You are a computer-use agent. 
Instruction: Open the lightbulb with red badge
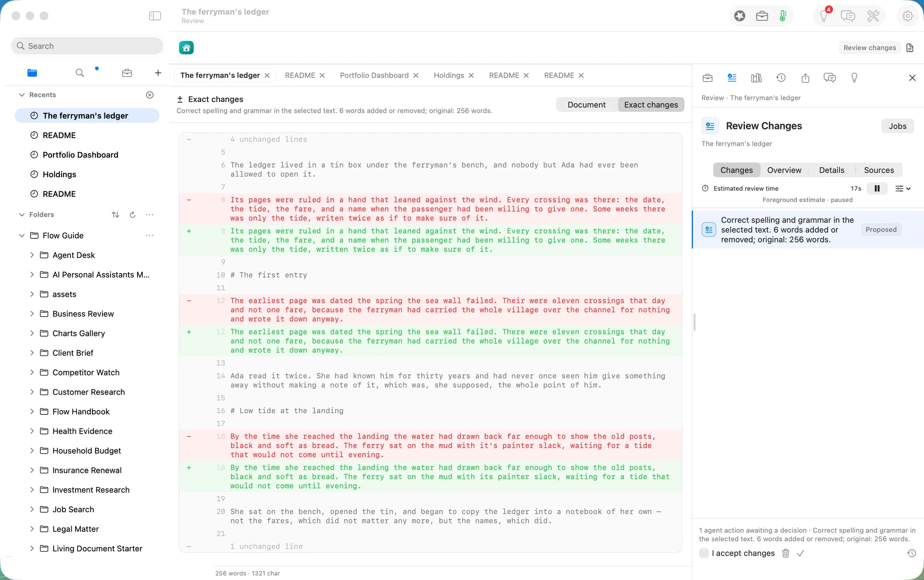[x=824, y=16]
